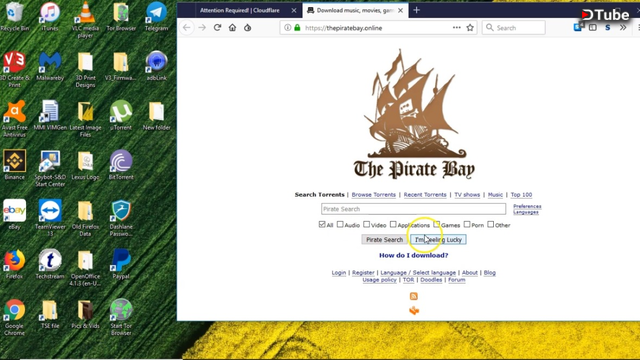The width and height of the screenshot is (640, 360).
Task: Open Lexus Logo file
Action: (x=85, y=165)
